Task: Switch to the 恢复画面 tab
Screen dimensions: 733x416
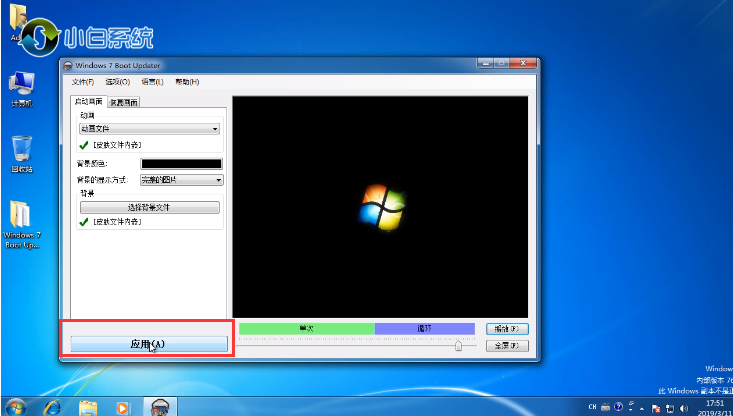Action: click(124, 102)
